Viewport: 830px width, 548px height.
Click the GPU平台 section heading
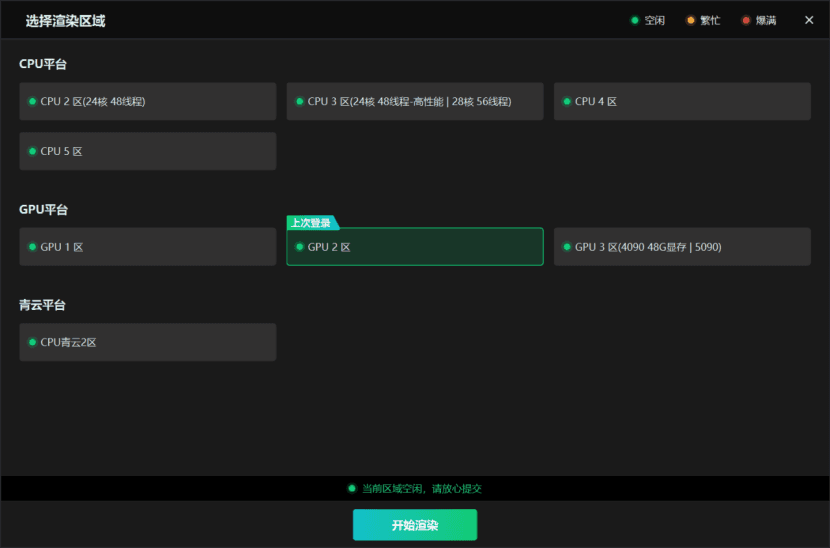(43, 210)
